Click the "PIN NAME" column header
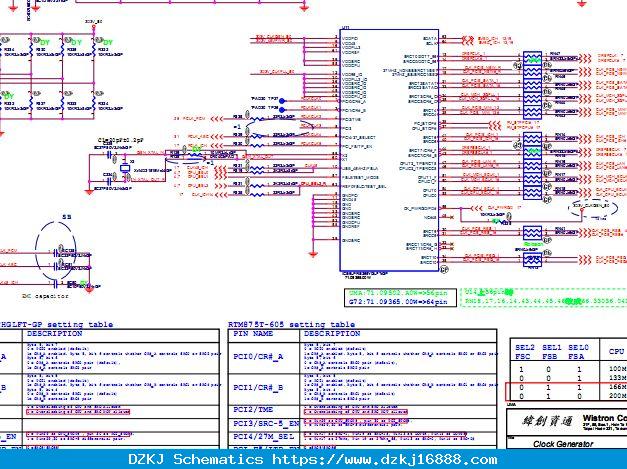 (x=253, y=333)
